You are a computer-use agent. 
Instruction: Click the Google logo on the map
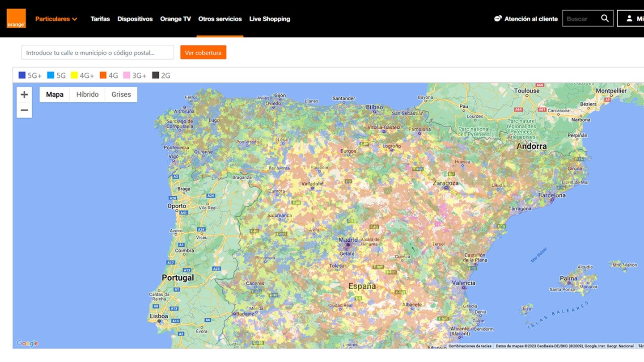click(27, 343)
